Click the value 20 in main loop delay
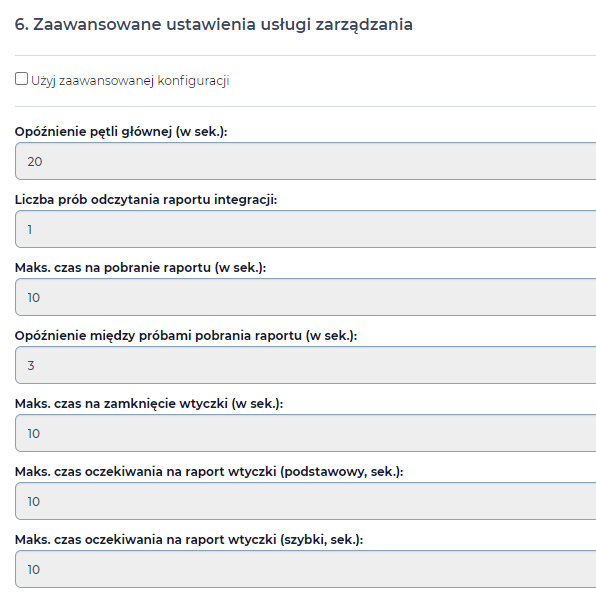596x609 pixels. (35, 161)
